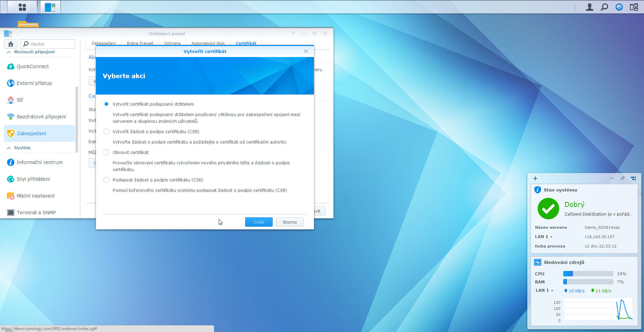Select create certificate signing request (CSR) option
Viewport: 644px width, 332px height.
(x=106, y=131)
